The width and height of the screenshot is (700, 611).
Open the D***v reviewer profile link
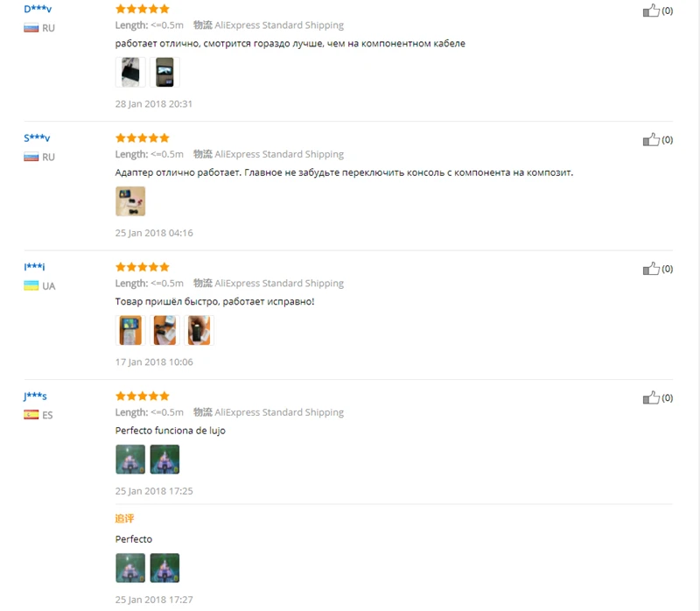click(38, 9)
